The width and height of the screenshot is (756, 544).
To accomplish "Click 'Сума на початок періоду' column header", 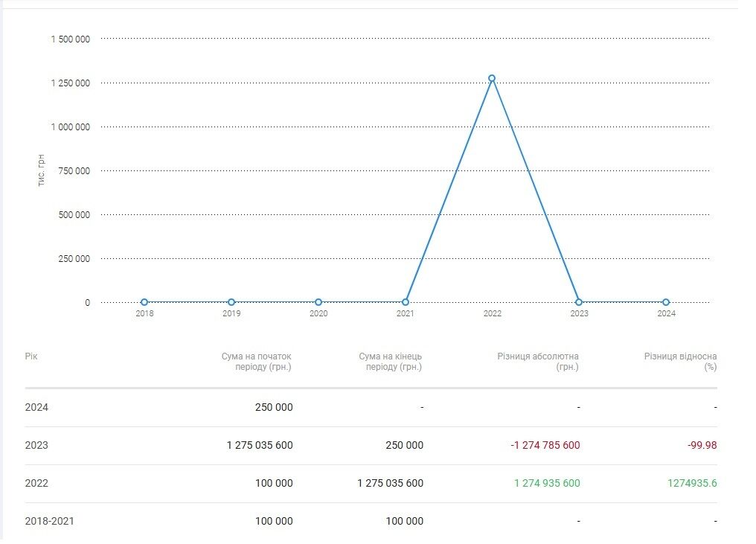I will click(256, 362).
